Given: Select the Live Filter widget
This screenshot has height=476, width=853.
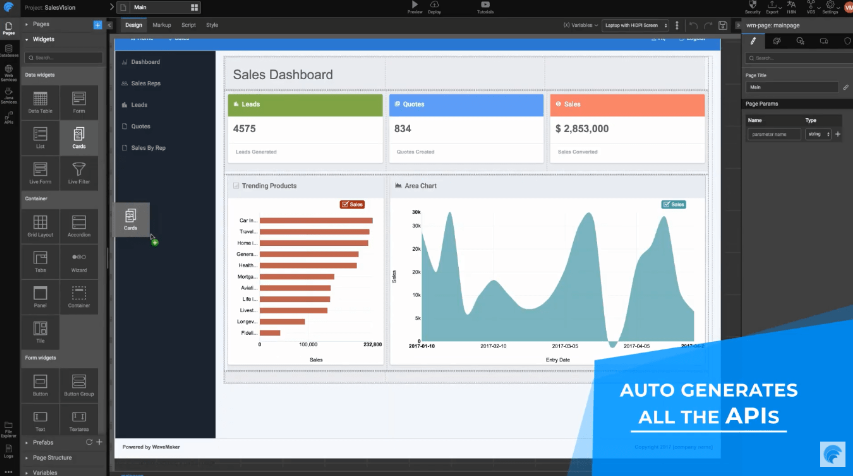Looking at the screenshot, I should click(x=79, y=173).
